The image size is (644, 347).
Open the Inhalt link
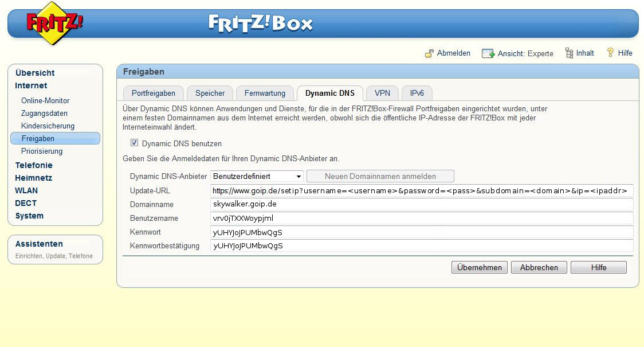click(585, 53)
